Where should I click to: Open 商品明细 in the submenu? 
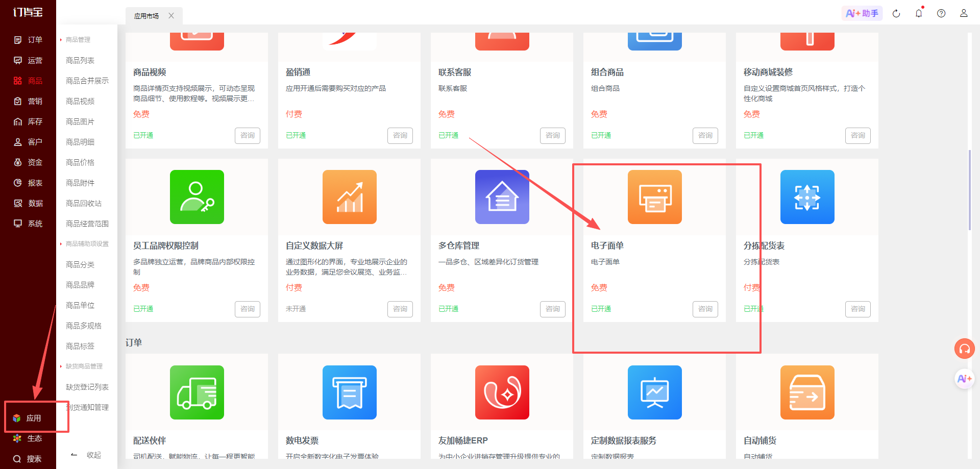click(x=80, y=142)
